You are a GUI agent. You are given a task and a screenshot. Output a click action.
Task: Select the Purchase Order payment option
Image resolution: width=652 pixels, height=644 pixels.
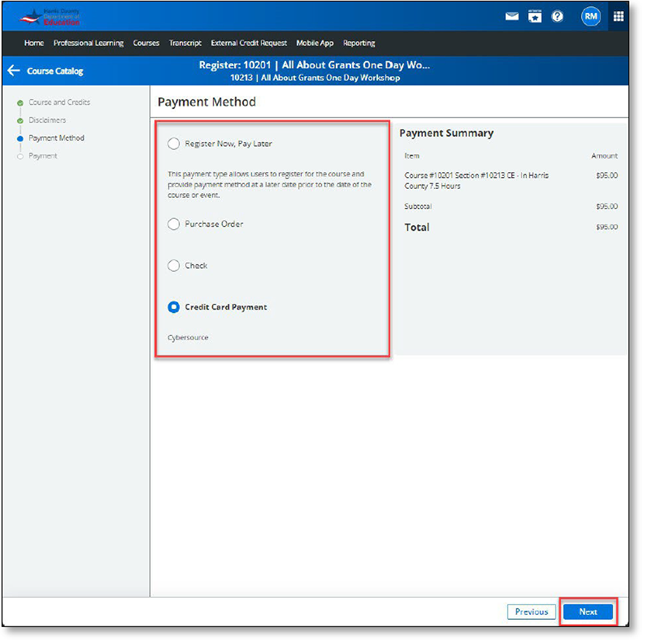tap(174, 224)
